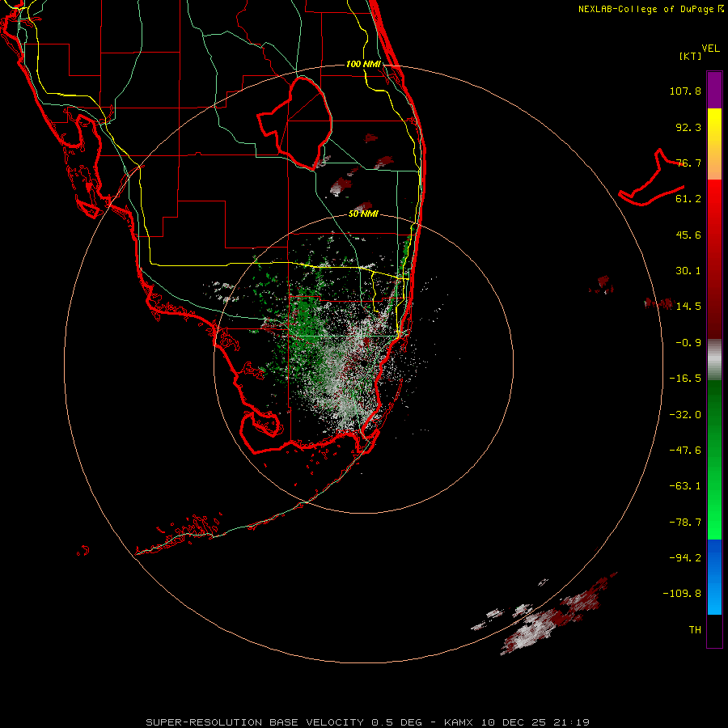Select the -0.9 legend value
This screenshot has width=728, height=728.
point(688,343)
